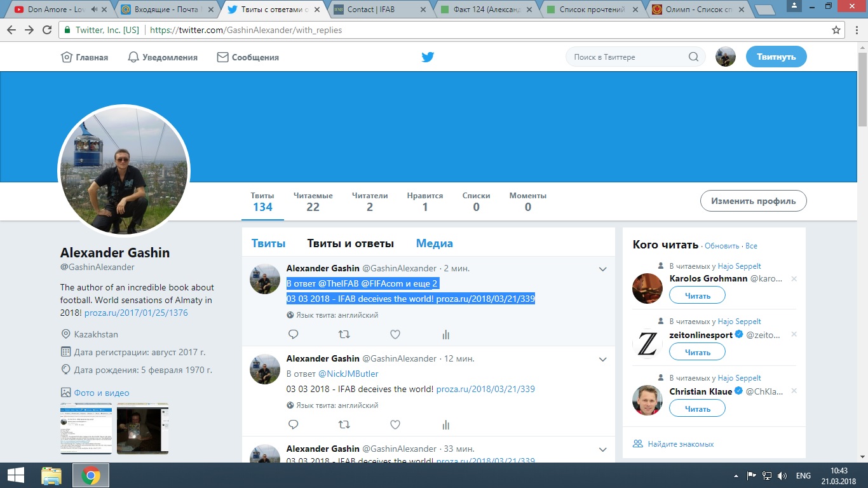
Task: Dismiss Karolos Grohmann suggestion
Action: pos(794,279)
